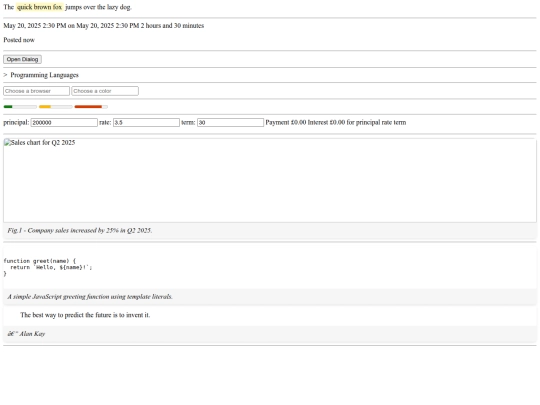The image size is (540, 405).
Task: Click the Open Dialog button
Action: [x=22, y=59]
